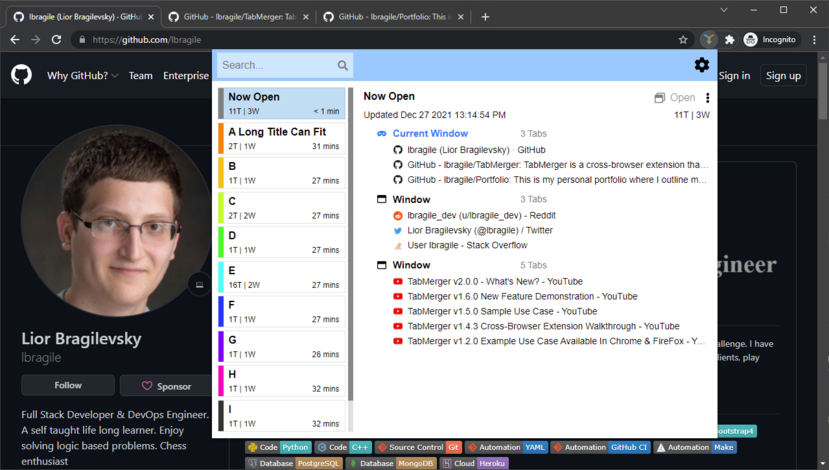
Task: Open a new browser tab with plus
Action: click(x=485, y=17)
